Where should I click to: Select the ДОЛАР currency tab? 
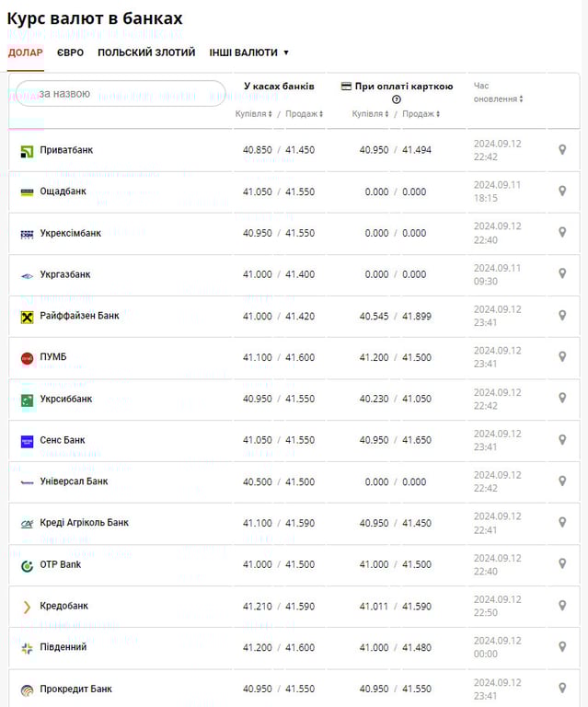25,52
